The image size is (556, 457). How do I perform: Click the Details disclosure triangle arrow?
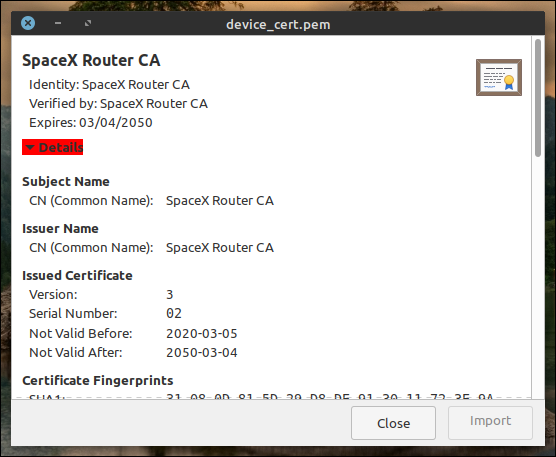30,147
